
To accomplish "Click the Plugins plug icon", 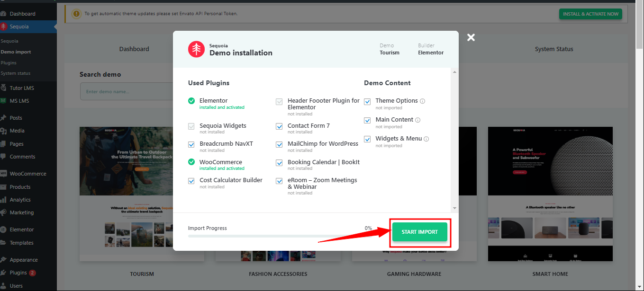I will coord(4,273).
